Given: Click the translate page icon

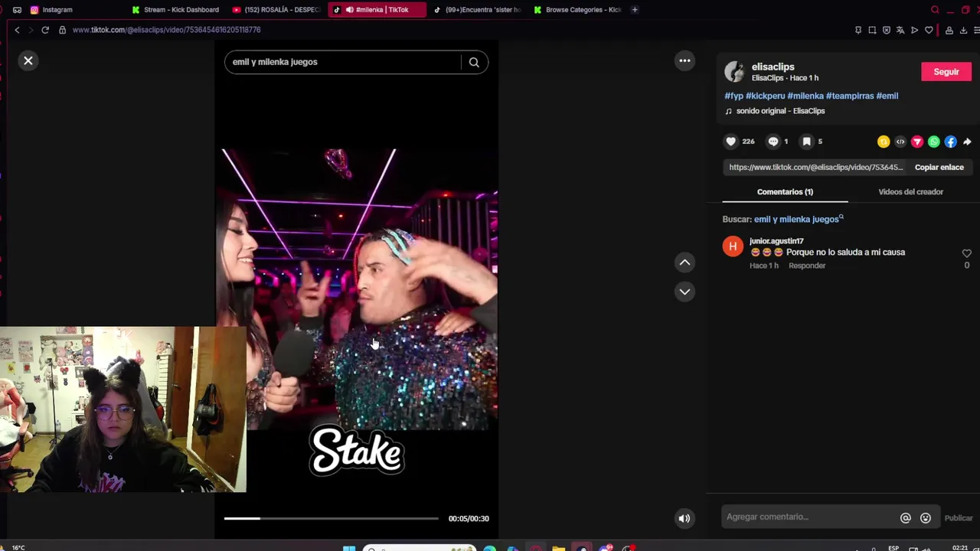Looking at the screenshot, I should (x=900, y=30).
